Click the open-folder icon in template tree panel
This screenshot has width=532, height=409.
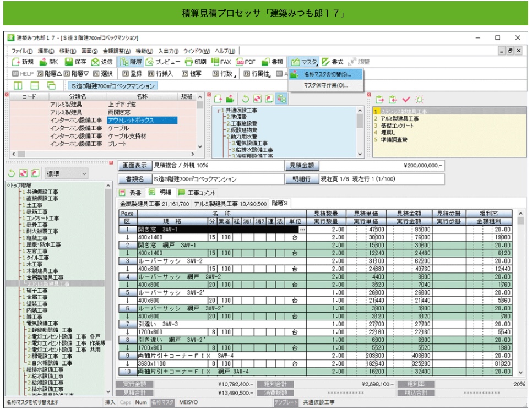point(230,99)
